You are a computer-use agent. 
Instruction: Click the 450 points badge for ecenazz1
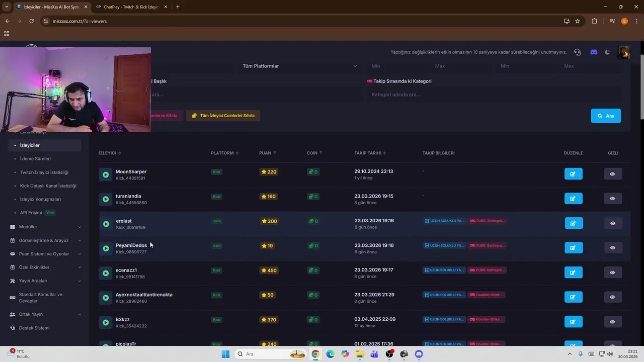coord(269,270)
